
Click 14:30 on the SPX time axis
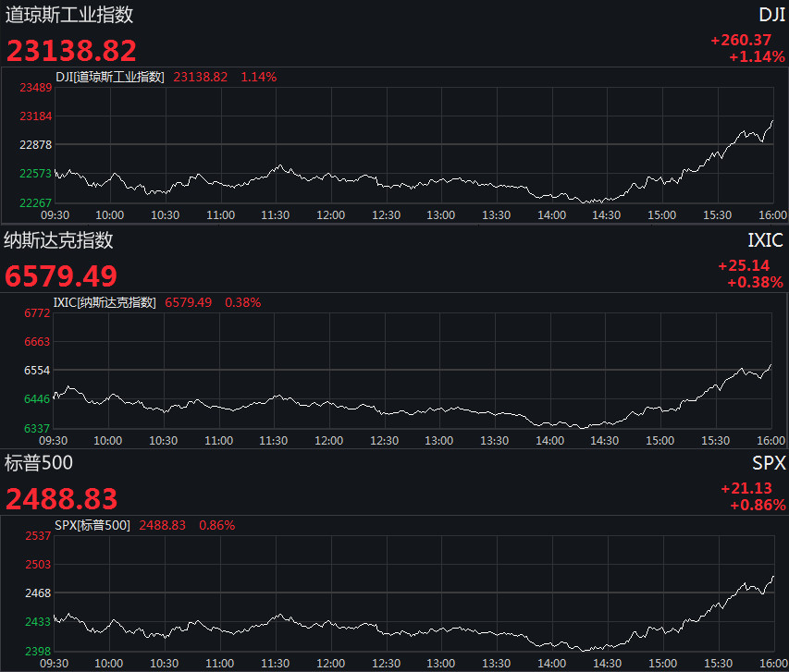click(x=608, y=664)
